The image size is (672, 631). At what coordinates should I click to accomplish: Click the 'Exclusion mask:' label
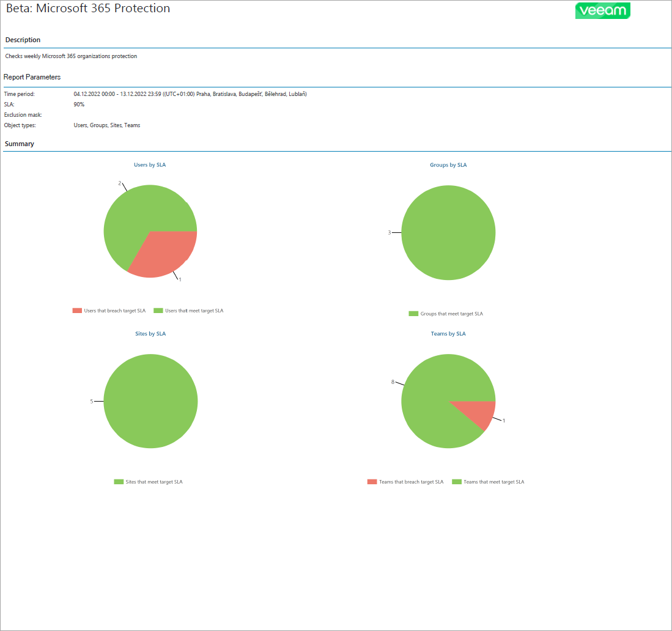(x=23, y=115)
